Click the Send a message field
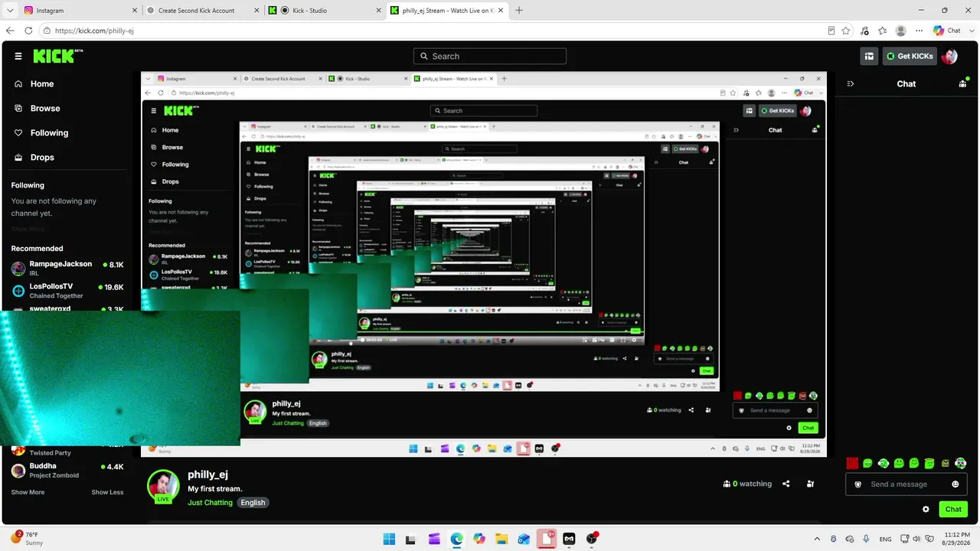Viewport: 980px width, 551px height. point(906,484)
